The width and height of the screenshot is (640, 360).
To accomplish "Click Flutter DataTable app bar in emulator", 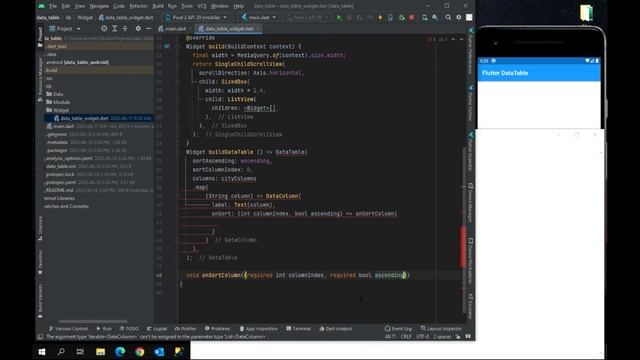I will pos(539,73).
